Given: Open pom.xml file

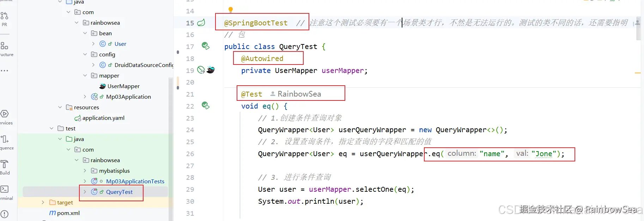Looking at the screenshot, I should pos(68,213).
